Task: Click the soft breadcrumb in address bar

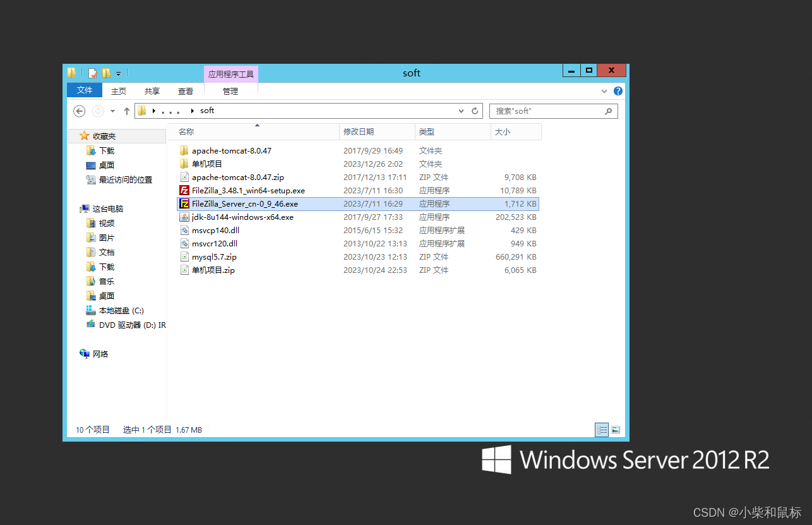Action: click(x=207, y=111)
